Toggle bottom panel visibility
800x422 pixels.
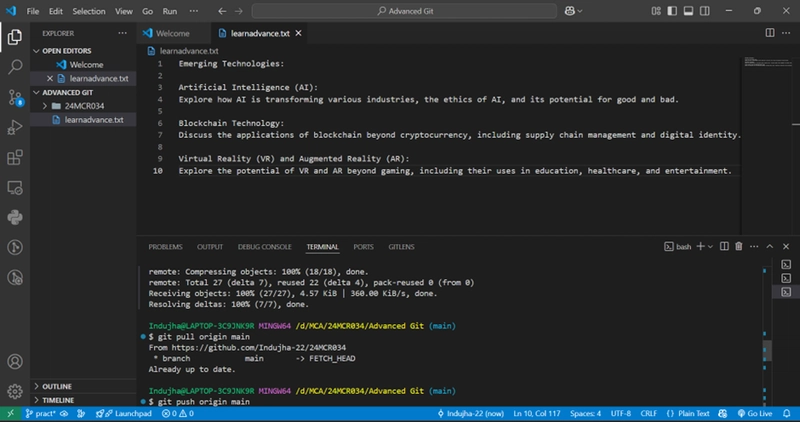[x=688, y=11]
